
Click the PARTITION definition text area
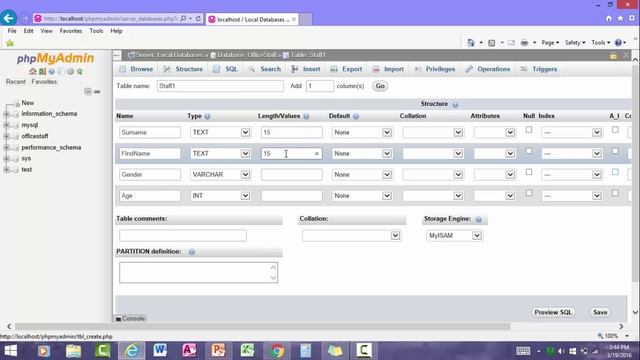click(198, 273)
